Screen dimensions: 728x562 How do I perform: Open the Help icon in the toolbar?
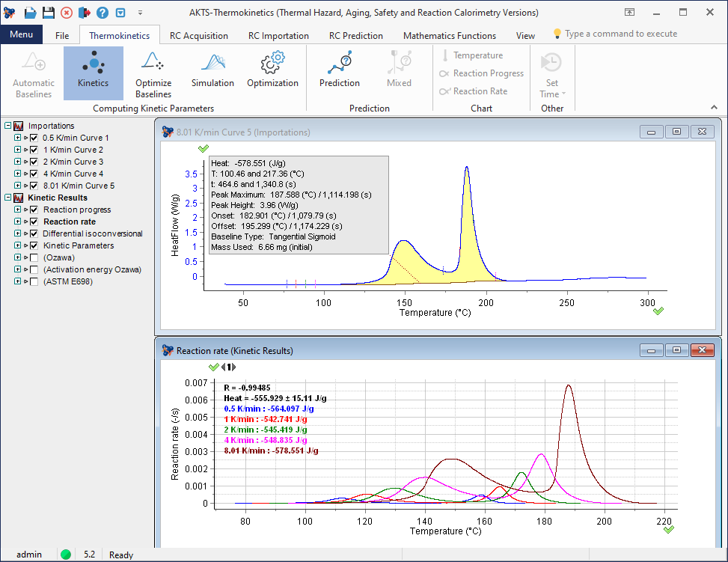102,12
